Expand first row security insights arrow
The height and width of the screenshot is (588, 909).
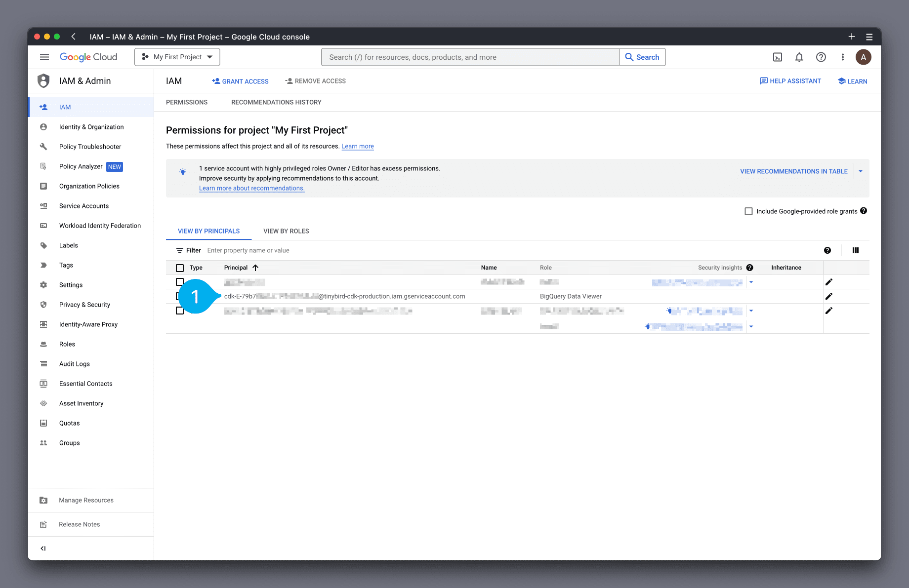pyautogui.click(x=751, y=282)
